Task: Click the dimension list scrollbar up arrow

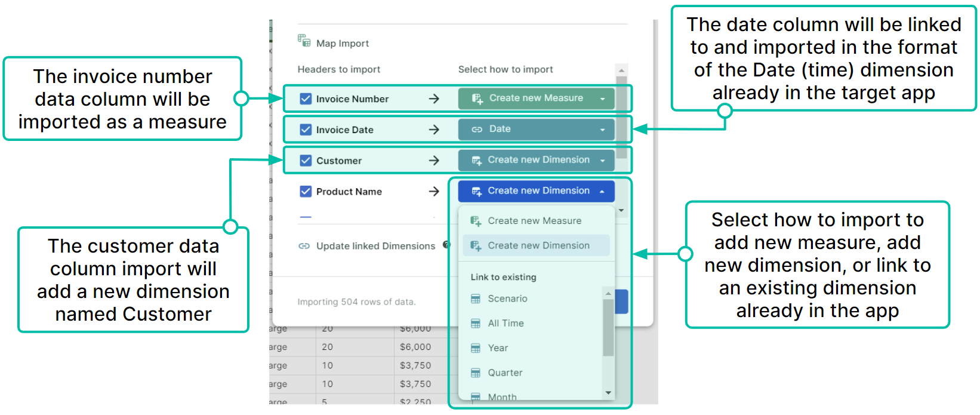Action: (x=608, y=293)
